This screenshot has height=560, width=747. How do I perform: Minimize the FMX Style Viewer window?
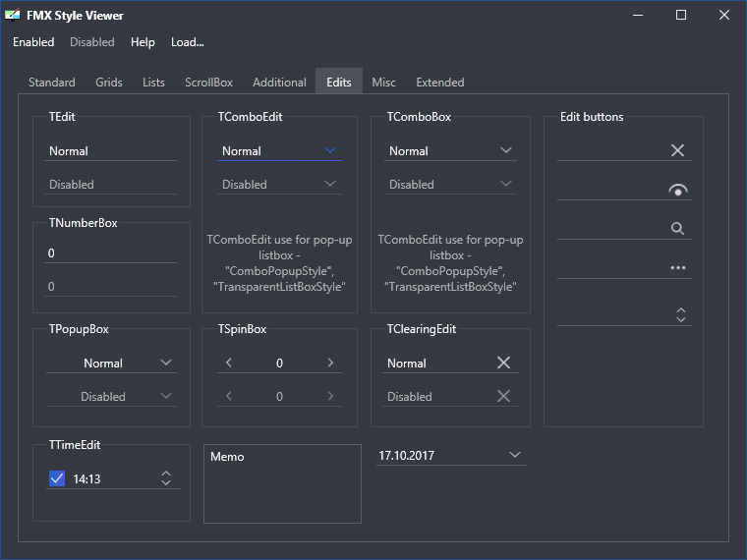tap(638, 16)
